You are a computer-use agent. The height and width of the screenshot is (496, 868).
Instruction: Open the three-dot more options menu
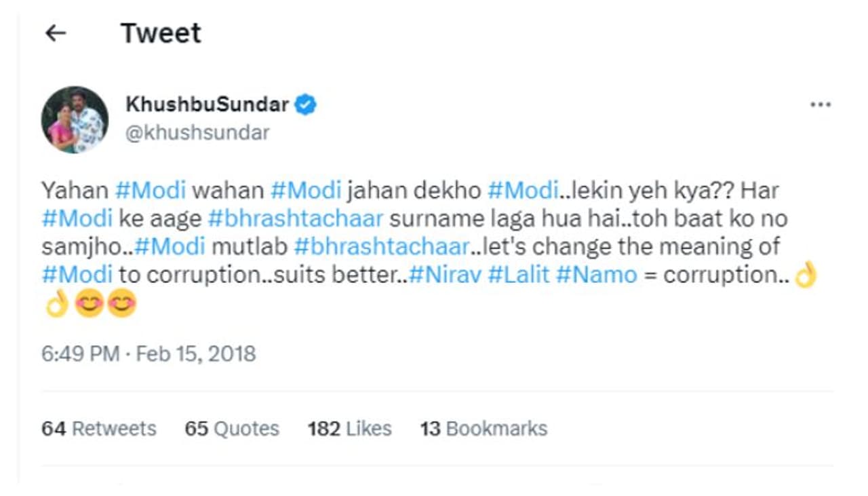[821, 104]
